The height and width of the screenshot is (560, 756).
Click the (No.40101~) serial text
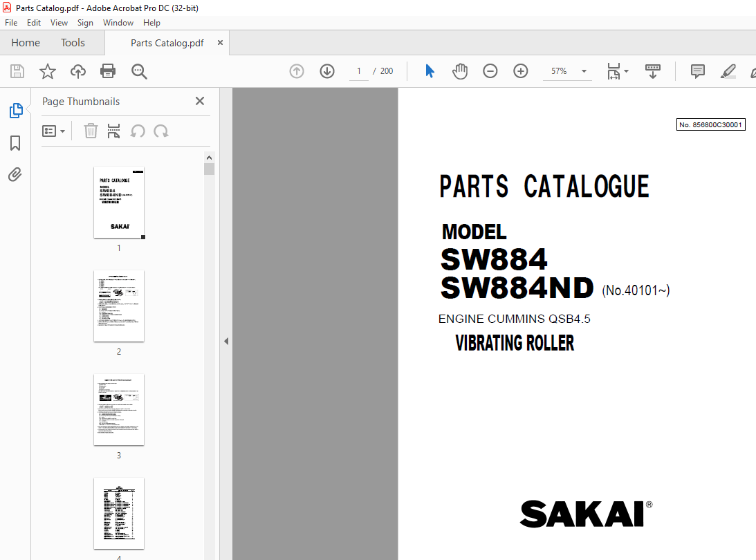636,290
